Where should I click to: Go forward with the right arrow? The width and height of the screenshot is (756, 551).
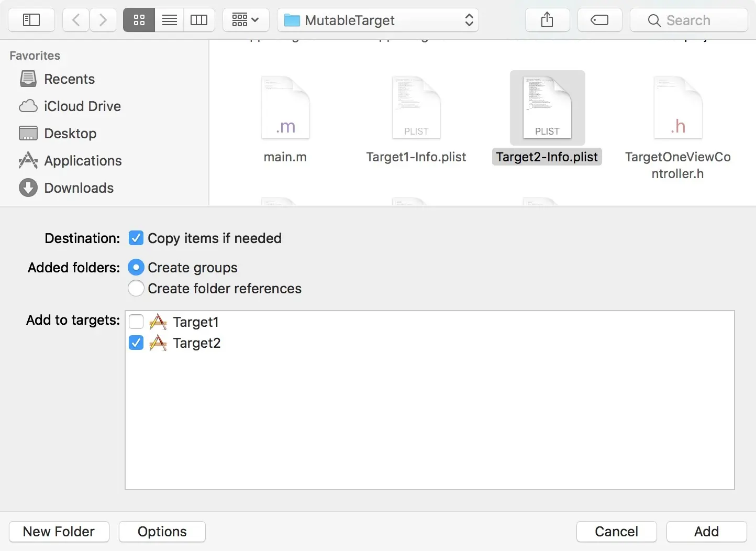tap(103, 20)
